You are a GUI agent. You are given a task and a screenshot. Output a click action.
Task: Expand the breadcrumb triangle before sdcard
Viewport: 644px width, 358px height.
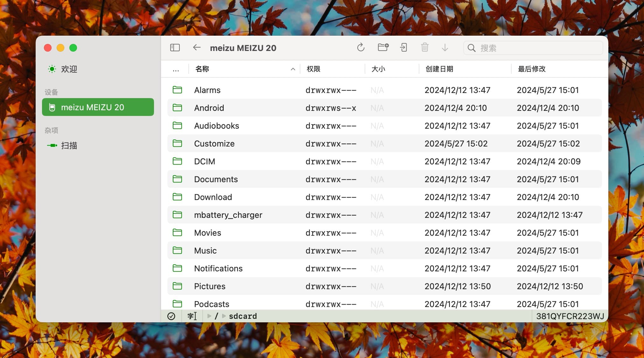click(224, 316)
